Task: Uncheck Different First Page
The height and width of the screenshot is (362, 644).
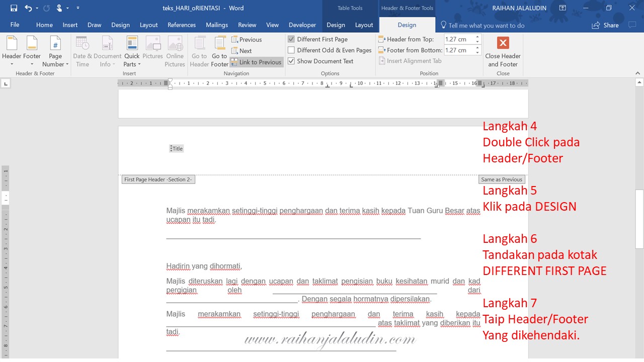Action: click(x=291, y=39)
